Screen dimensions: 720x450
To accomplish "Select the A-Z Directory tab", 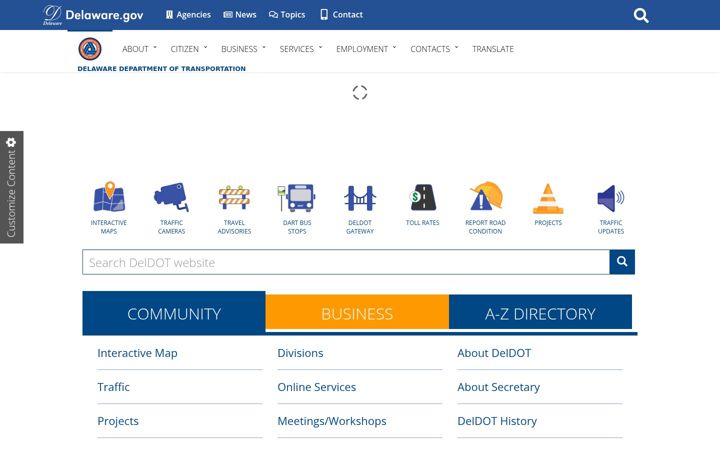I will click(540, 313).
